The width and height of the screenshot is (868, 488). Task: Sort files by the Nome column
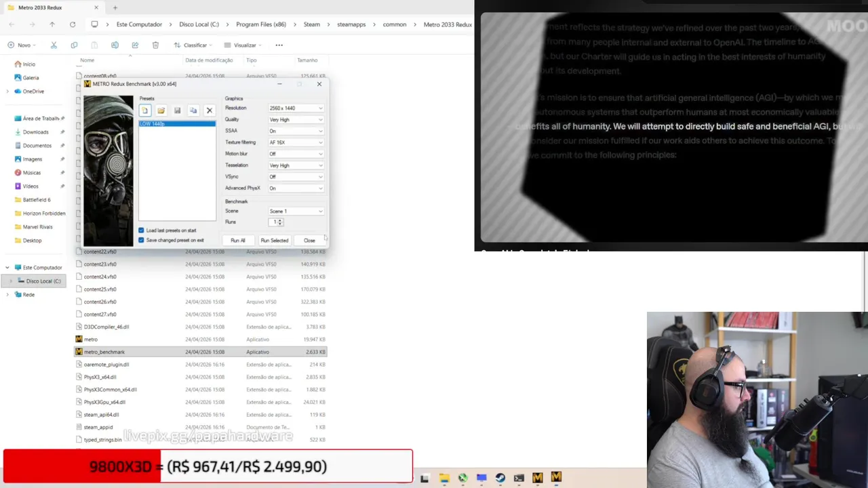[87, 60]
